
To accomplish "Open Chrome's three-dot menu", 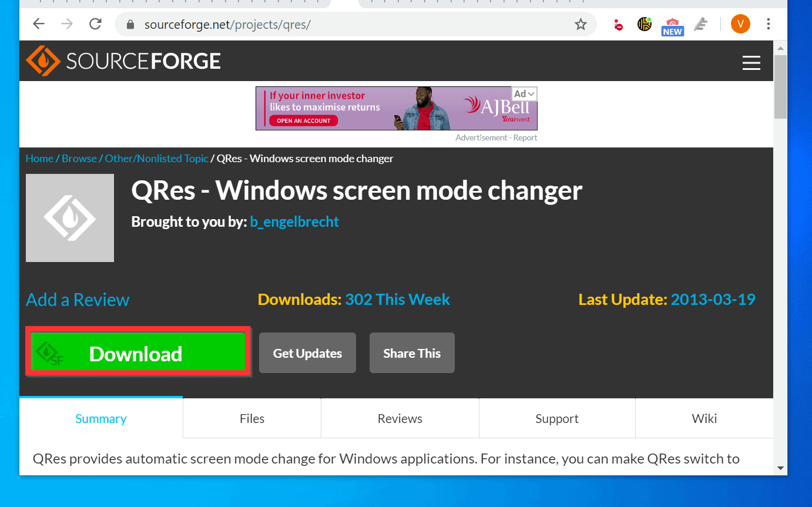I will (768, 24).
